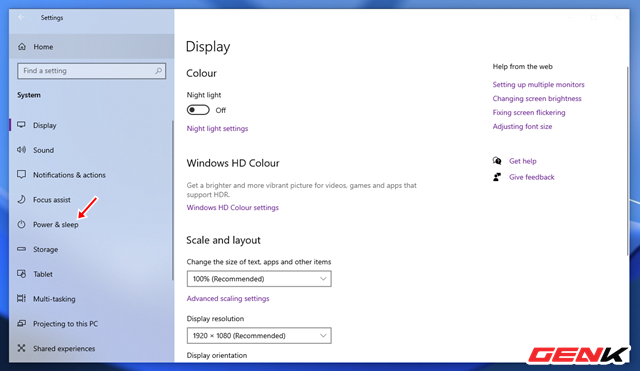Click the search magnifier icon

point(158,71)
